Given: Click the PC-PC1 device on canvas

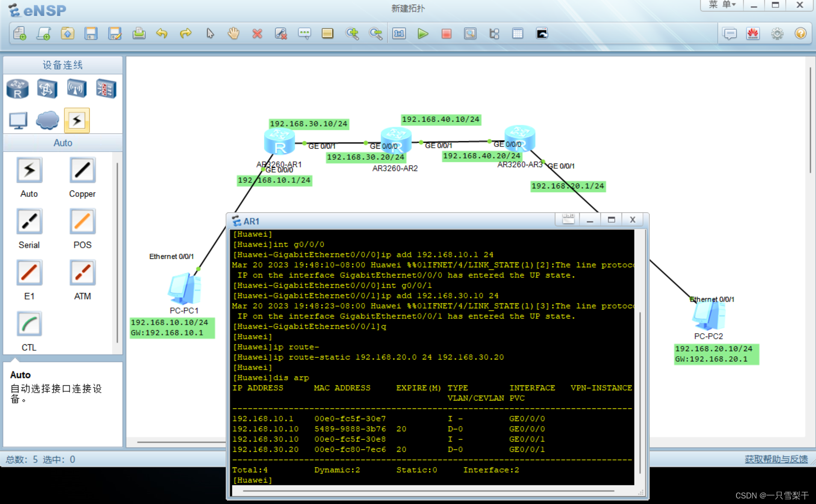Looking at the screenshot, I should click(185, 288).
